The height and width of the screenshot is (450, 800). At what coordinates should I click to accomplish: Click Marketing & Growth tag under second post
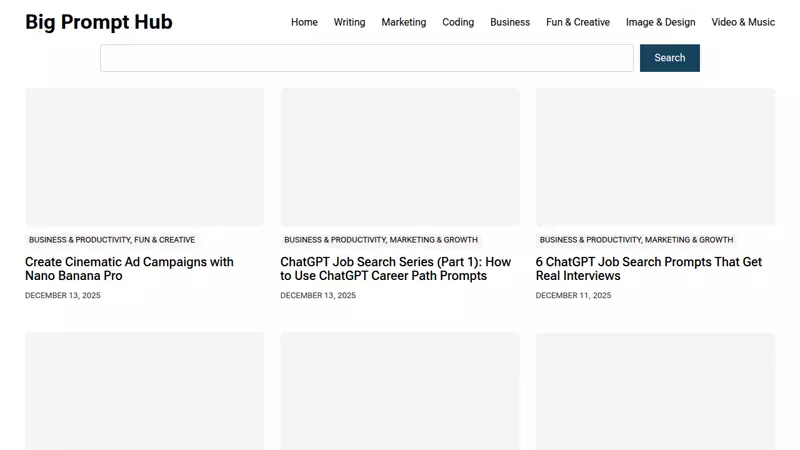(434, 240)
